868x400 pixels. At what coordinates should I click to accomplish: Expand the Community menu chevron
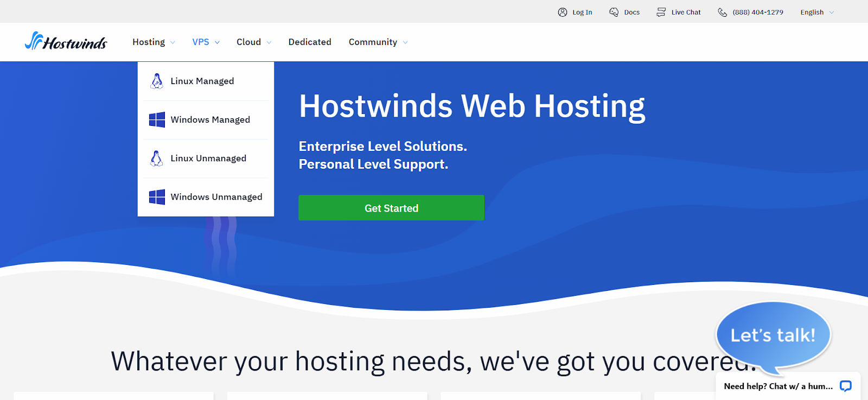point(405,42)
